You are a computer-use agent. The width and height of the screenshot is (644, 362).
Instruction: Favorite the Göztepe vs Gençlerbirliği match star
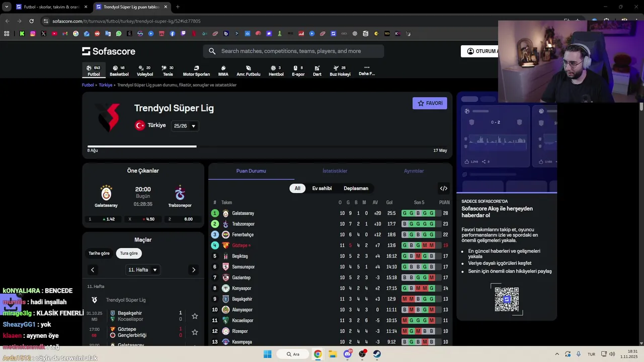tap(195, 332)
